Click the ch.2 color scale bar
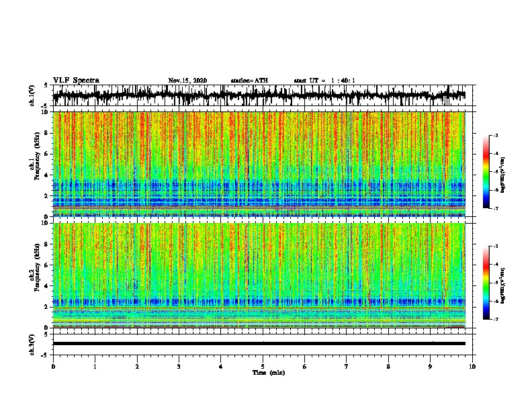Image resolution: width=532 pixels, height=411 pixels. pyautogui.click(x=486, y=283)
